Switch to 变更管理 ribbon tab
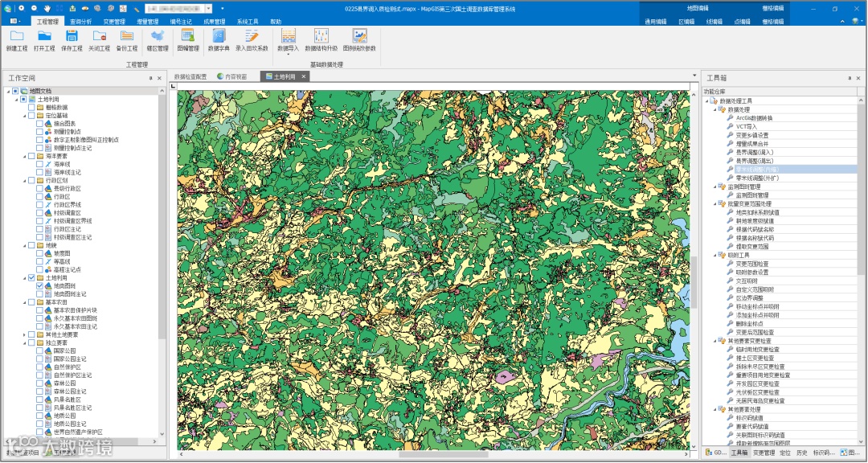The width and height of the screenshot is (868, 463). coord(114,22)
